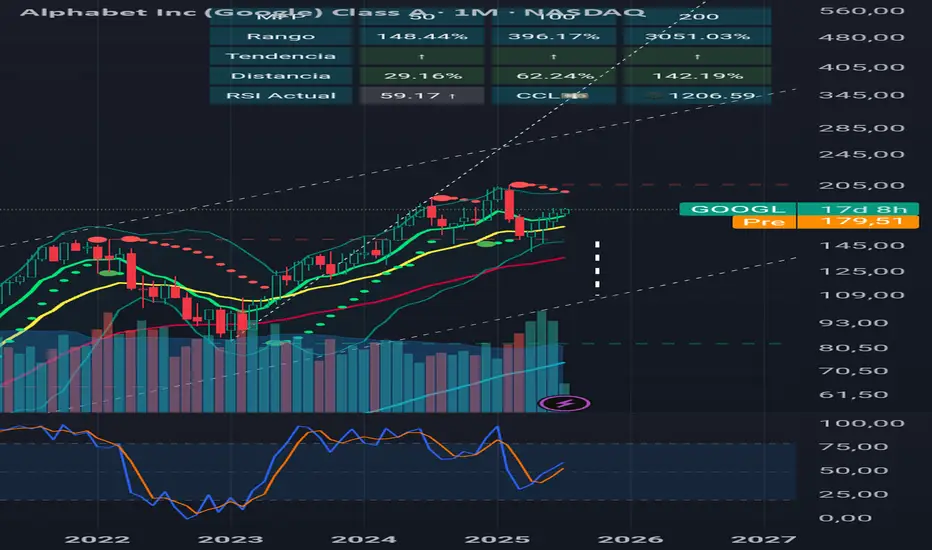Click the 2022 label on time axis
The width and height of the screenshot is (932, 550).
(97, 539)
